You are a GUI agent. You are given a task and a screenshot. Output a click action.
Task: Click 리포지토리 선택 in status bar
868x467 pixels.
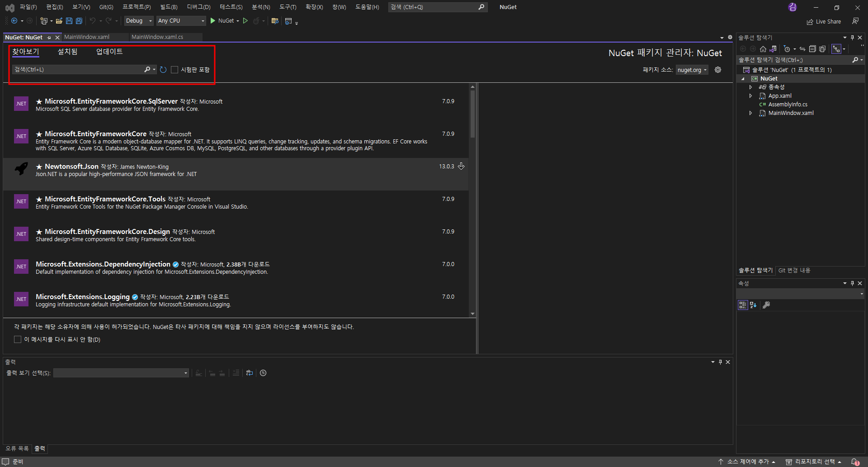[813, 462]
